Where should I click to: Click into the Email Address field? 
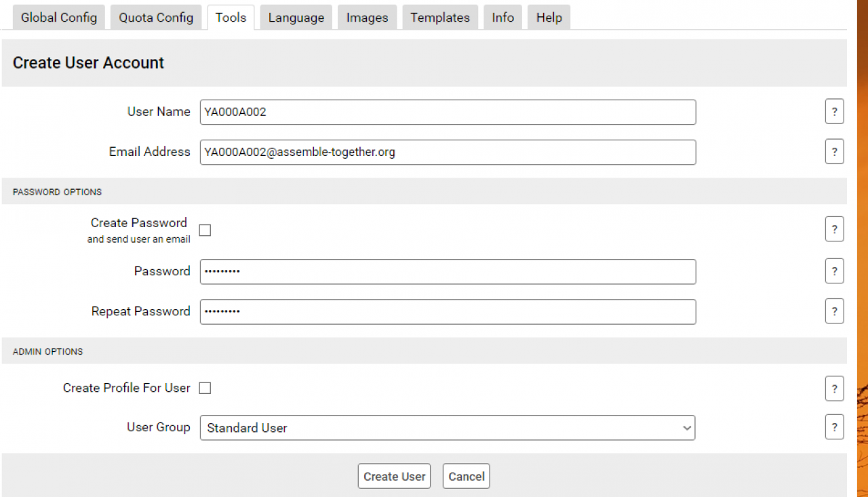click(448, 152)
